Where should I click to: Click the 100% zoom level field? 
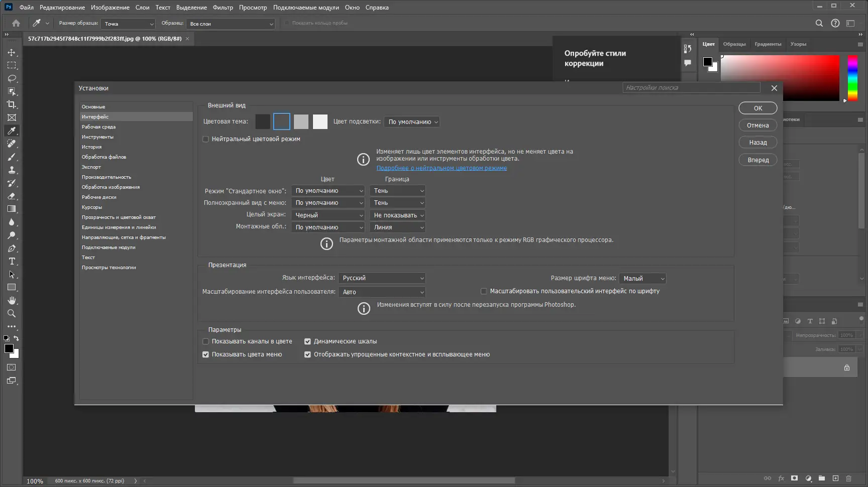coord(35,481)
